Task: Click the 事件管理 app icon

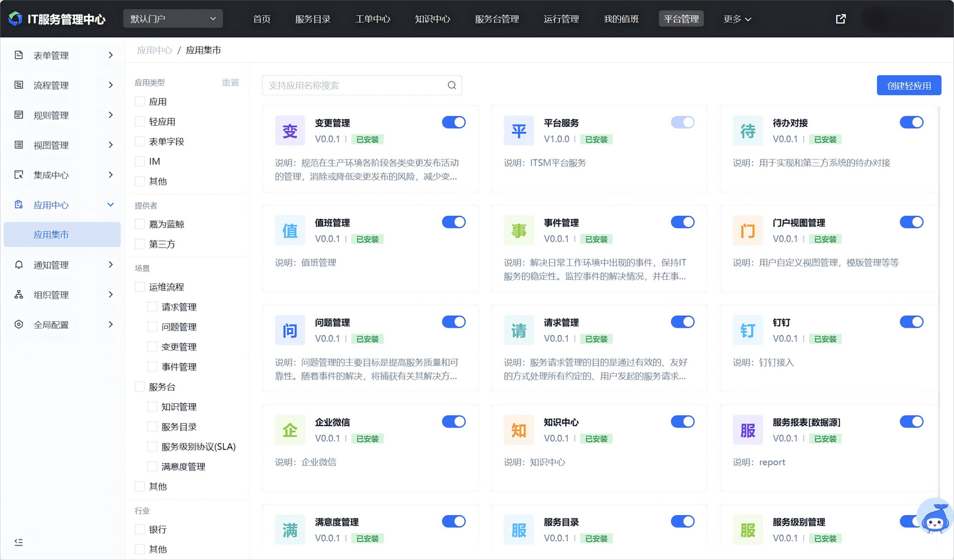Action: click(519, 230)
